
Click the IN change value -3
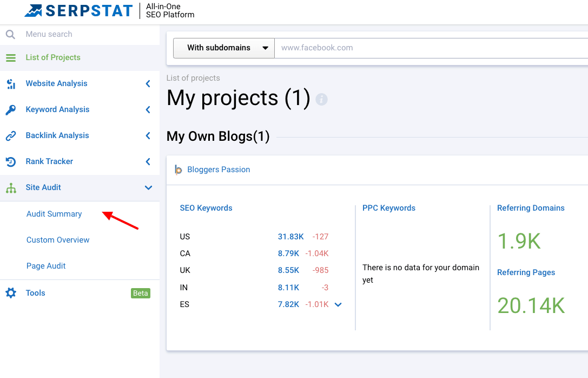click(325, 288)
